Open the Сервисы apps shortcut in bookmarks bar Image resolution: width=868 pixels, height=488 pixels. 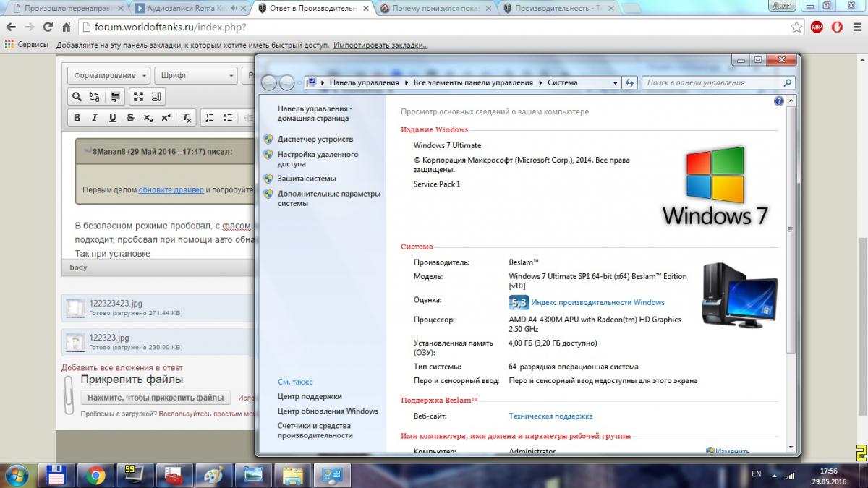pyautogui.click(x=27, y=45)
